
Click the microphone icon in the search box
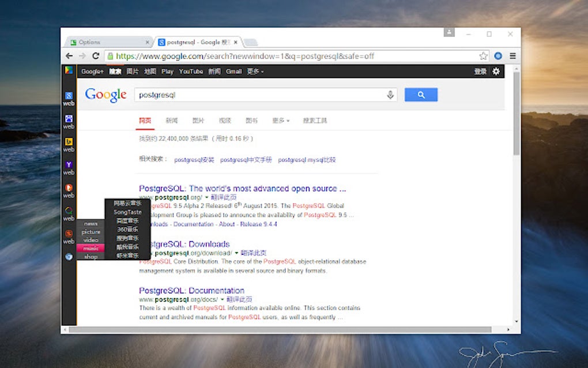click(390, 95)
